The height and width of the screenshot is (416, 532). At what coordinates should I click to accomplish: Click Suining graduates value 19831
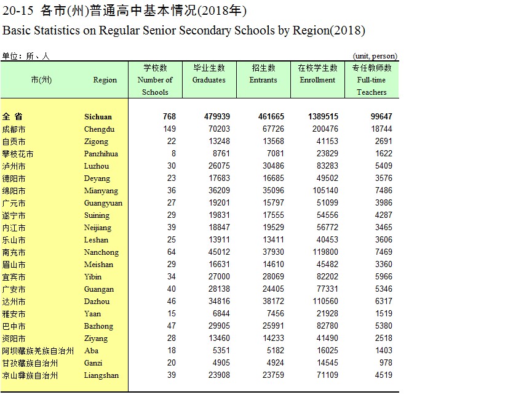click(219, 215)
